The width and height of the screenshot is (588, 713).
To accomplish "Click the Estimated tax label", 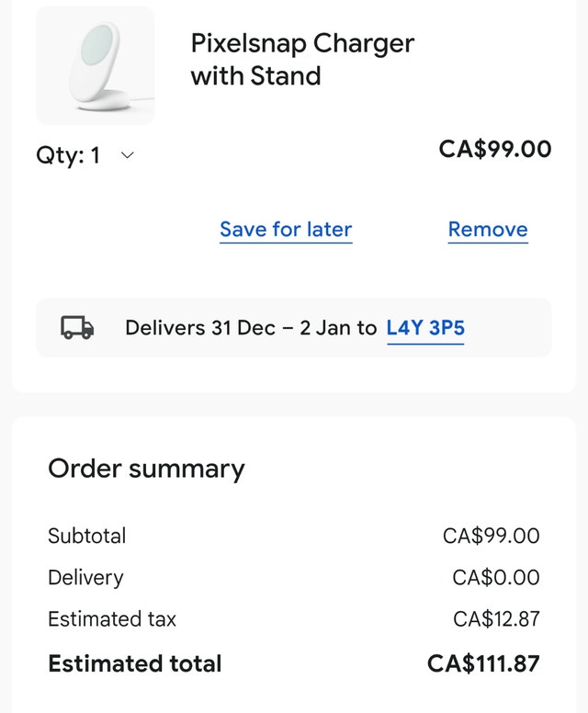I will click(111, 619).
